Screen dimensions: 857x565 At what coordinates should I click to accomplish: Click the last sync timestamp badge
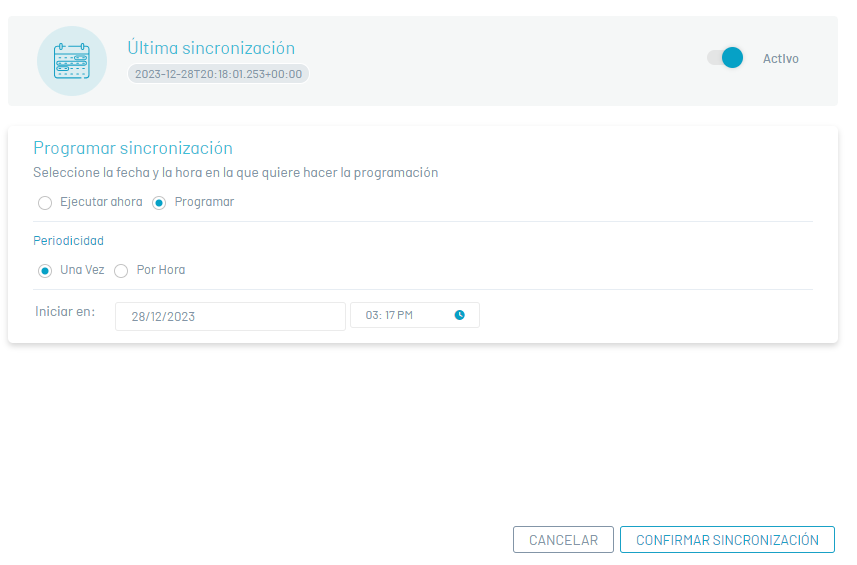(x=218, y=74)
